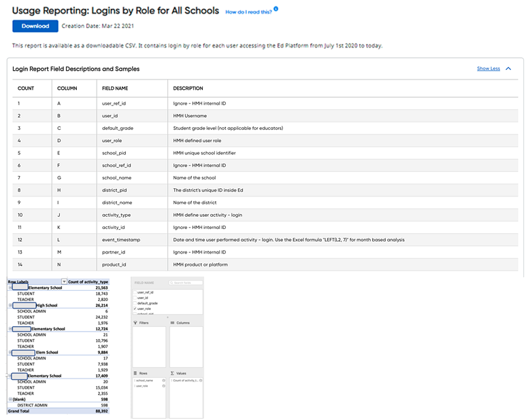Select the 24,232 STUDENT count cell
The image size is (528, 420).
coord(101,317)
